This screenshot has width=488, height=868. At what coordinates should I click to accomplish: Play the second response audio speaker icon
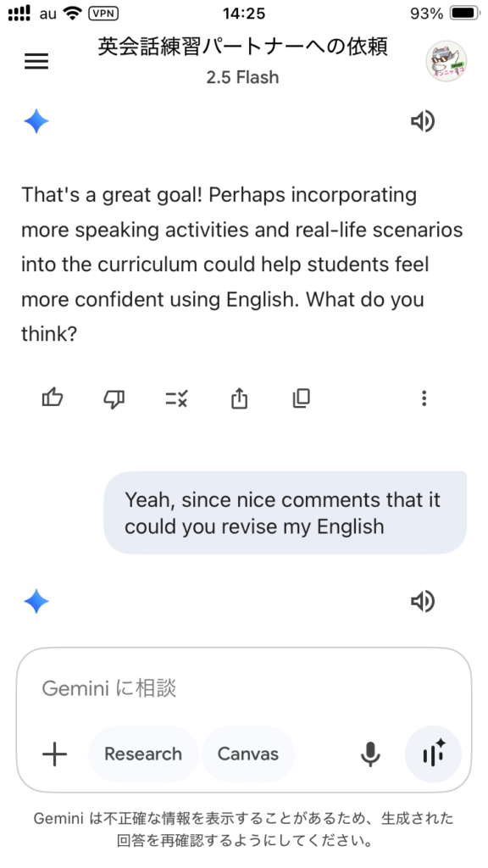(423, 601)
